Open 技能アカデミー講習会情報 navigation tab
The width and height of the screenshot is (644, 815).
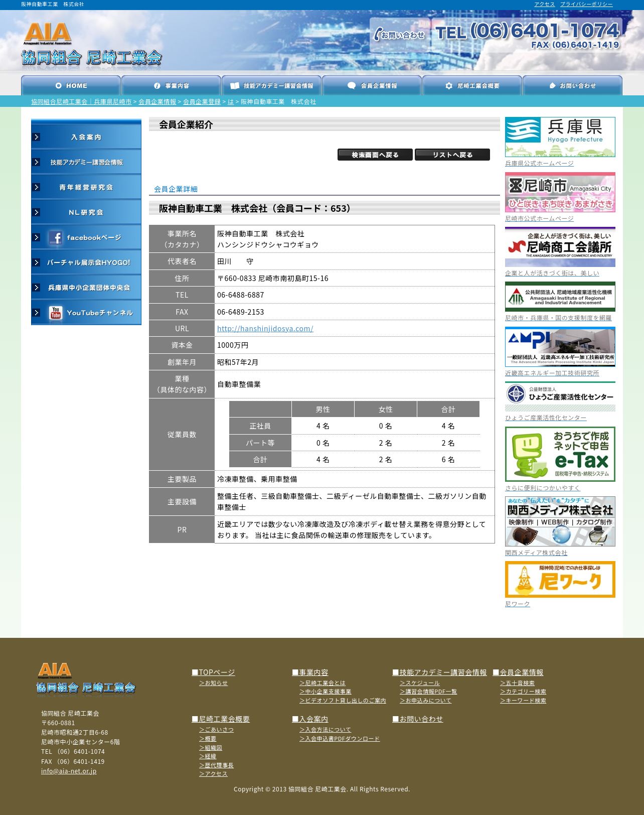click(271, 85)
